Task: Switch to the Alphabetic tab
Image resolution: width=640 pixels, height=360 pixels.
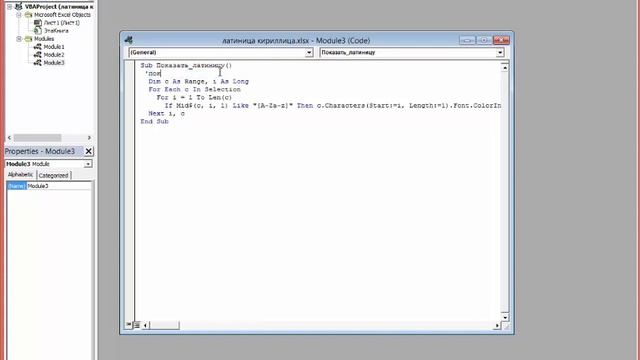Action: 20,175
